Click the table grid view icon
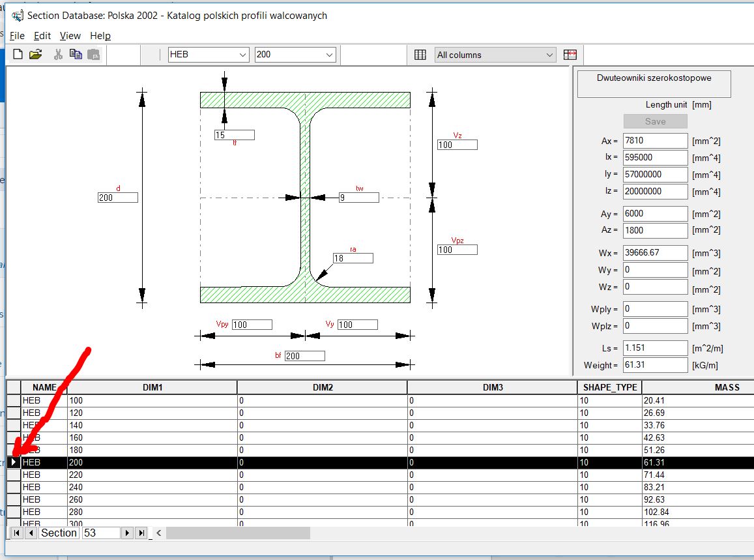Image resolution: width=754 pixels, height=560 pixels. (420, 55)
